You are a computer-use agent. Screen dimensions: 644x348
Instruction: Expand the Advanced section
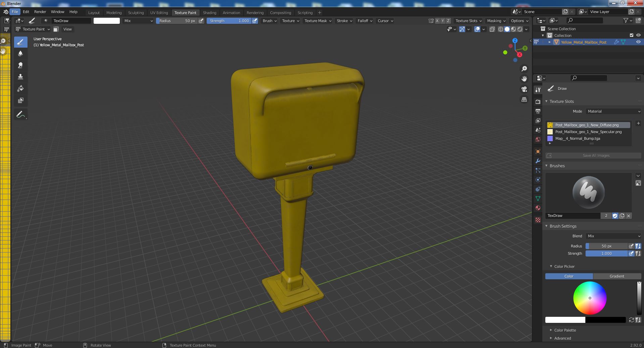pyautogui.click(x=562, y=338)
